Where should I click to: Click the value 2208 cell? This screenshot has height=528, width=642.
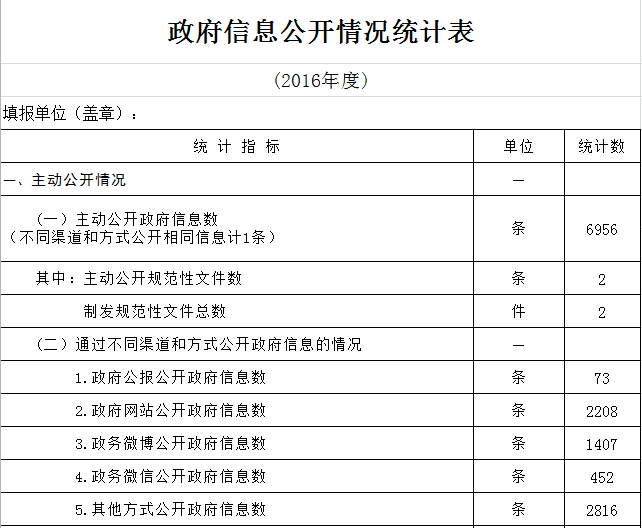[602, 411]
